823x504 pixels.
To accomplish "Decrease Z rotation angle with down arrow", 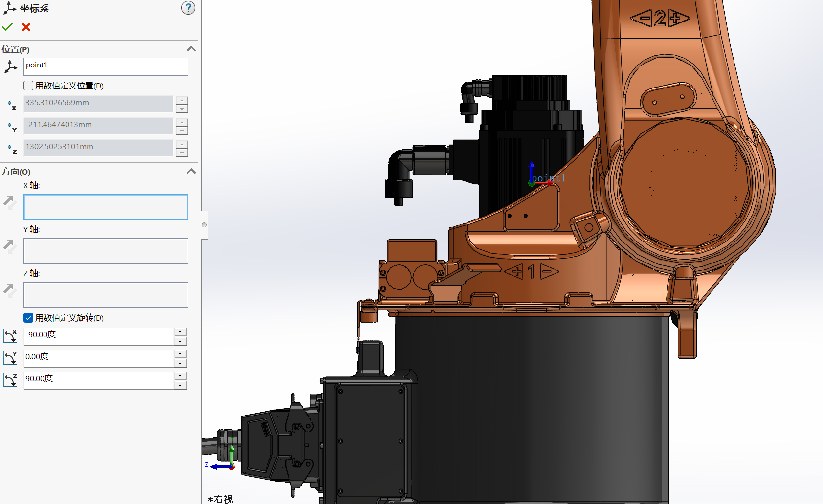I will [180, 385].
